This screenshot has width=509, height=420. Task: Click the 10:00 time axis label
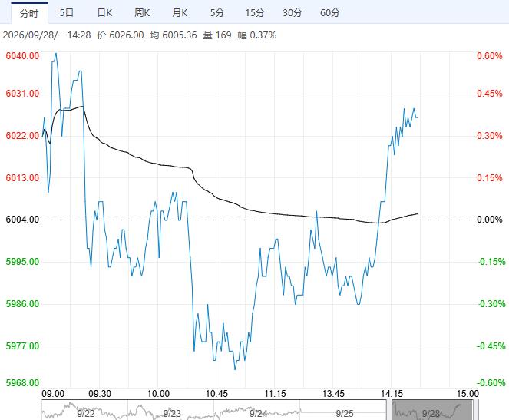click(158, 394)
